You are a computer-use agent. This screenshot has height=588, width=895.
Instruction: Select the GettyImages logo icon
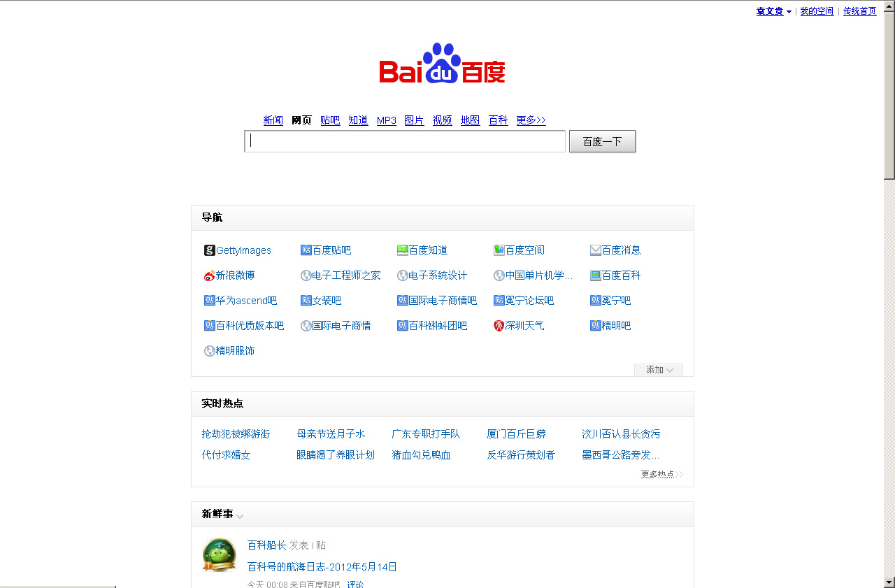coord(210,250)
